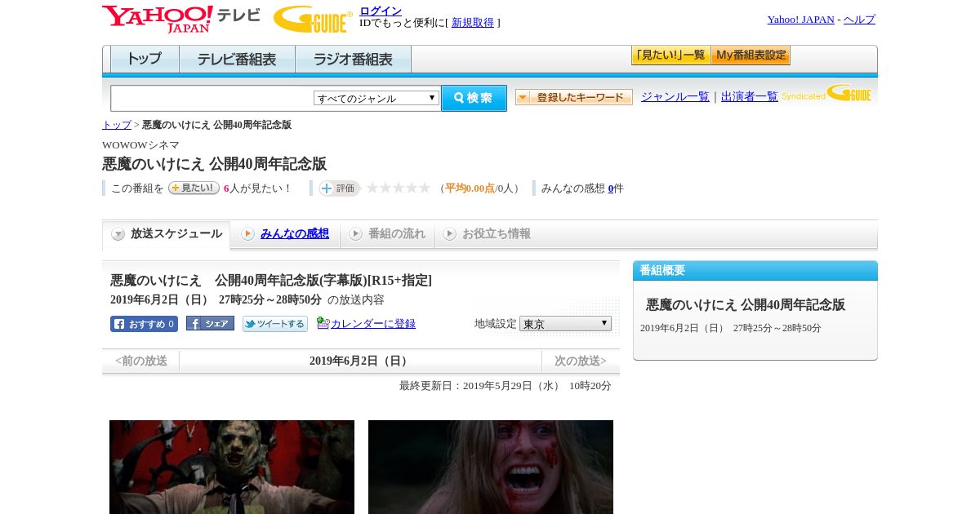This screenshot has height=514, width=980.
Task: Click the Twitter ツイートする button
Action: [275, 324]
